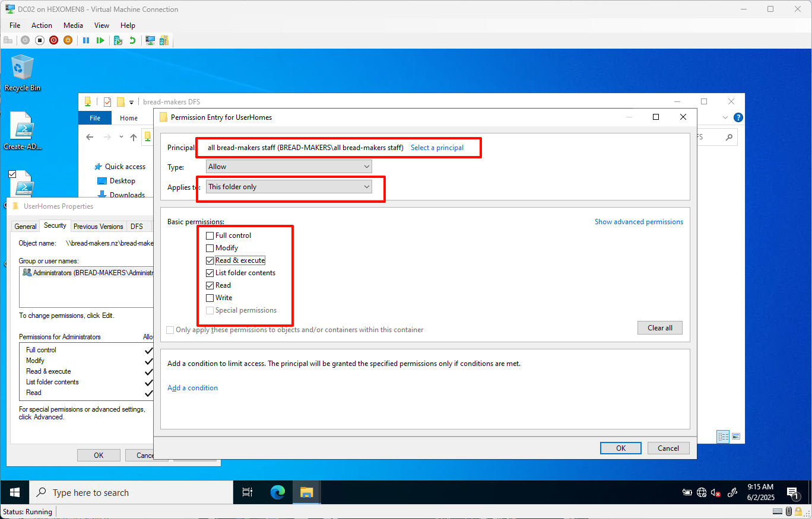812x519 pixels.
Task: Click the search magnifier in Explorer window
Action: [729, 137]
